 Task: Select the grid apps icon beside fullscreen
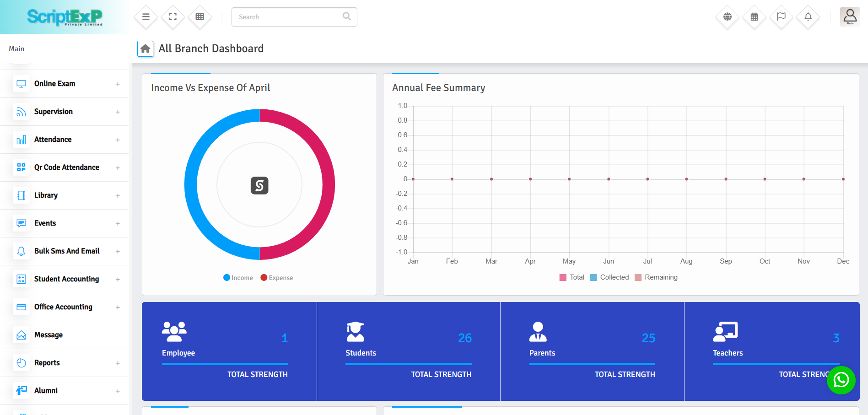[x=199, y=16]
